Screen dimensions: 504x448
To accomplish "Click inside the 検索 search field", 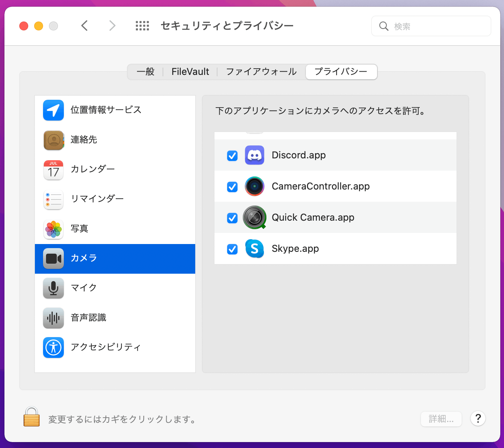I will coord(431,26).
